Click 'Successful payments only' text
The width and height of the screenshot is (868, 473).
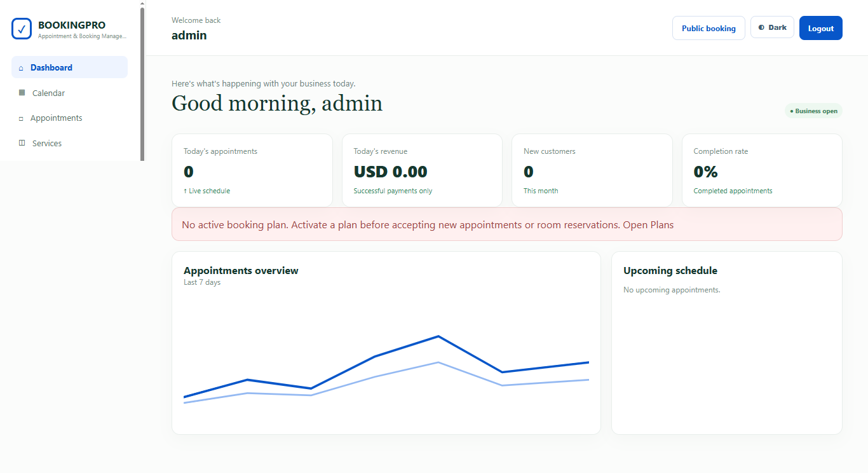[393, 191]
